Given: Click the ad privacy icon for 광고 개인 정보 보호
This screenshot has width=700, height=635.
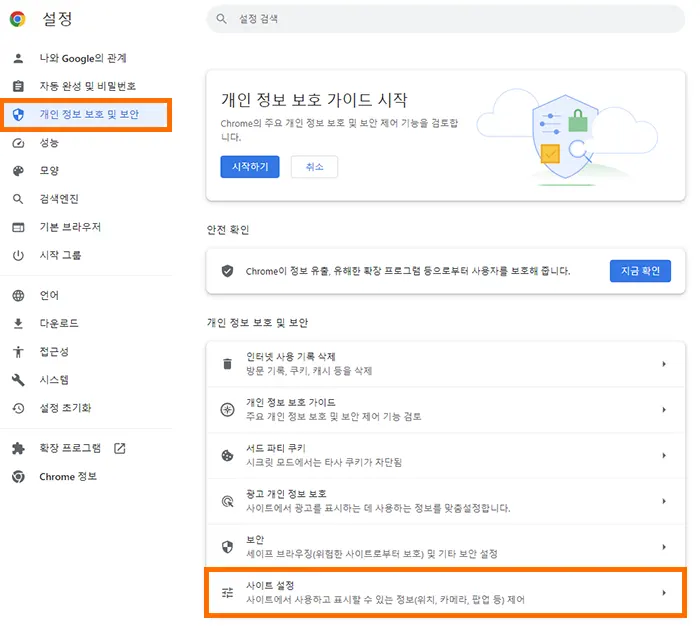Looking at the screenshot, I should (227, 501).
